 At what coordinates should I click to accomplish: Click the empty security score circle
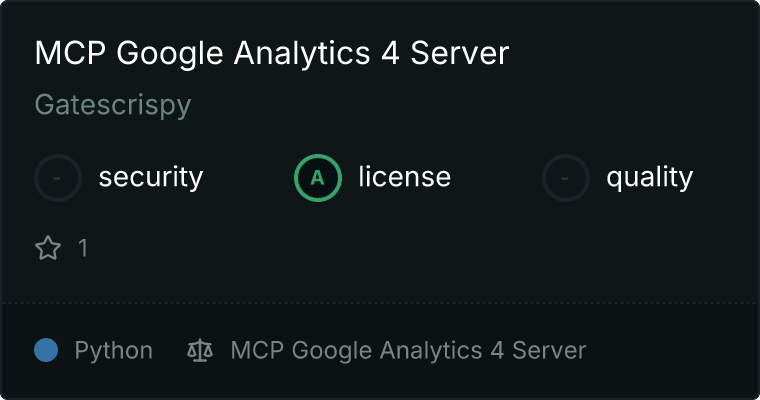click(x=58, y=178)
